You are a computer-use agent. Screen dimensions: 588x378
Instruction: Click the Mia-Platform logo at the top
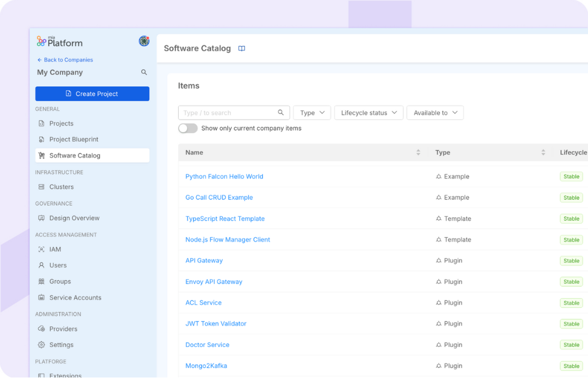(59, 41)
